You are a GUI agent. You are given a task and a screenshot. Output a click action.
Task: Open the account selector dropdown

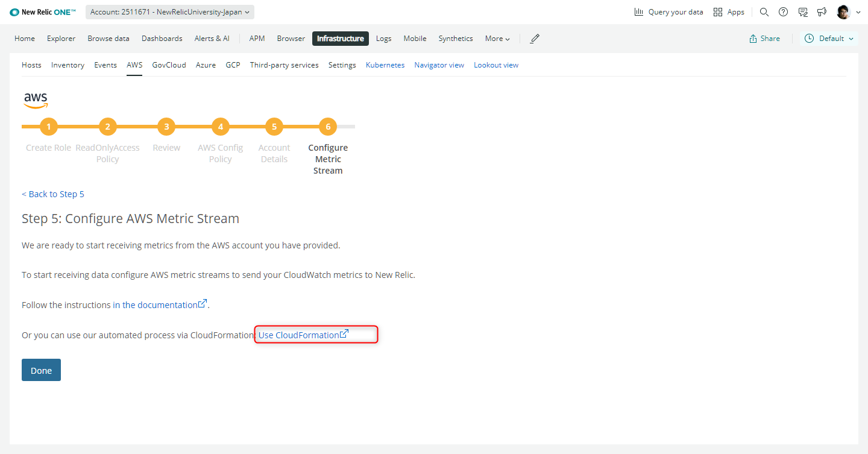point(170,12)
